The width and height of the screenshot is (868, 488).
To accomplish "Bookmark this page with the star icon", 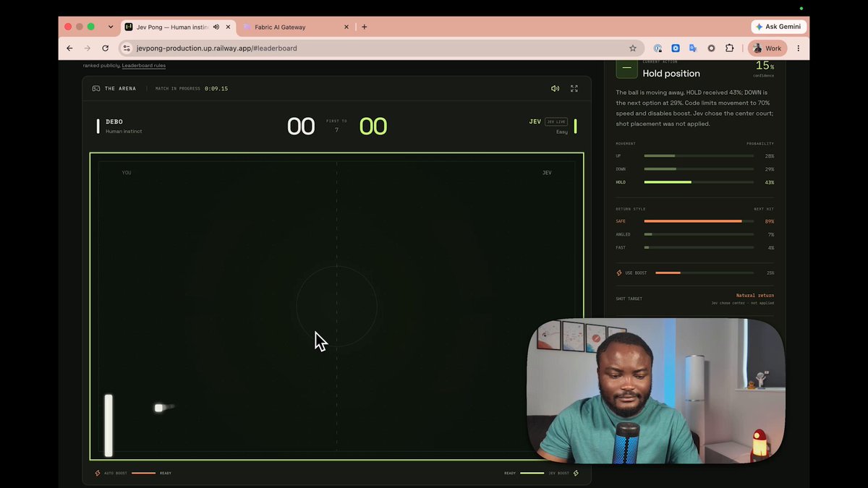I will tap(633, 48).
